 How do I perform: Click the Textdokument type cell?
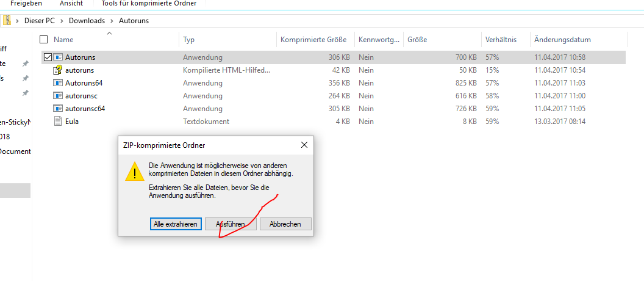pos(206,122)
